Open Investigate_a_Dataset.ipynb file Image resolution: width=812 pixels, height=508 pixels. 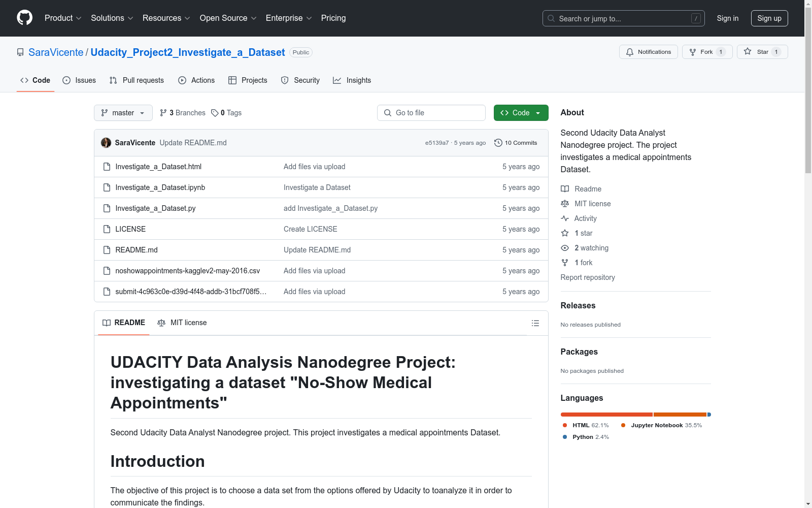coord(160,187)
